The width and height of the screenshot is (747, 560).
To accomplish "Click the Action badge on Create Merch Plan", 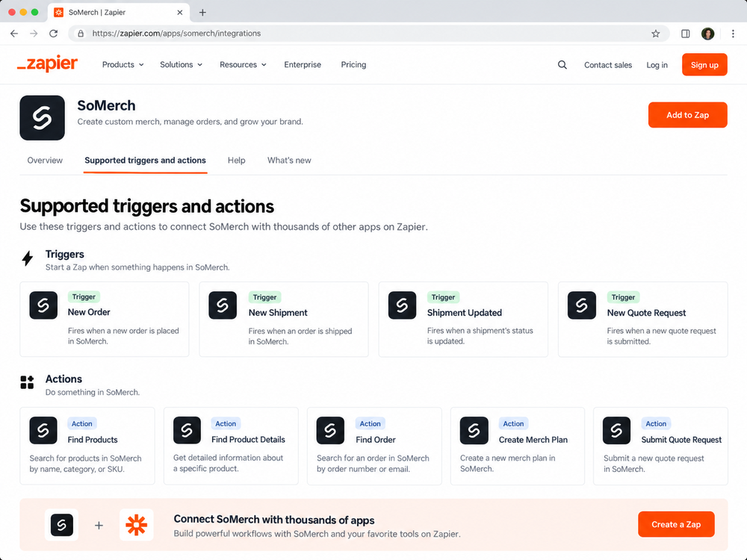I will 513,423.
